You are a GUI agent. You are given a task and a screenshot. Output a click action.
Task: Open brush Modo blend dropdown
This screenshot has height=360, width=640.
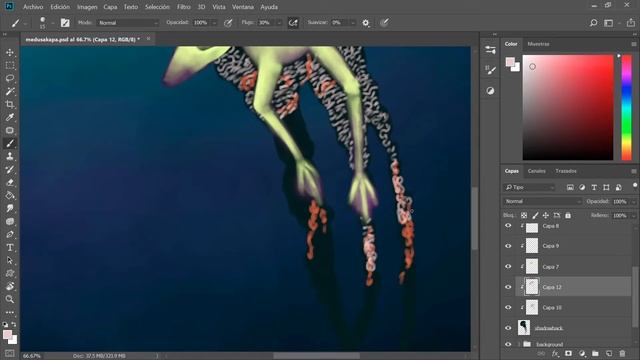point(128,23)
